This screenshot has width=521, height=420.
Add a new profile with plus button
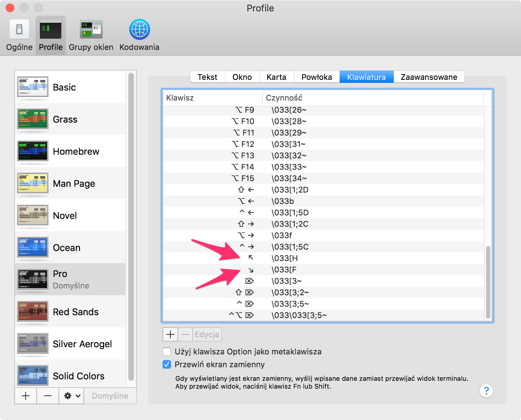[x=26, y=396]
